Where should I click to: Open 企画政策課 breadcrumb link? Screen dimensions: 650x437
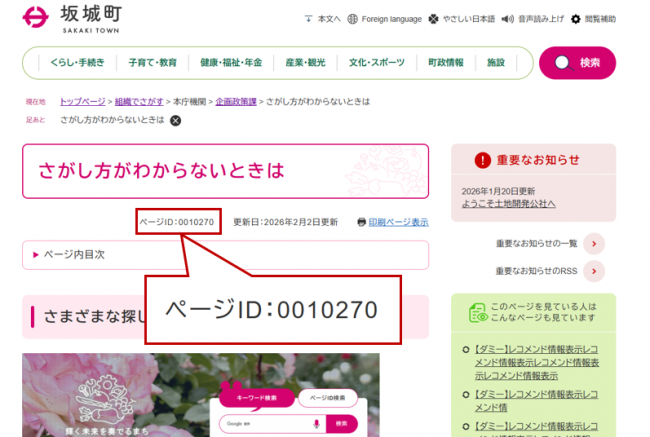[236, 102]
